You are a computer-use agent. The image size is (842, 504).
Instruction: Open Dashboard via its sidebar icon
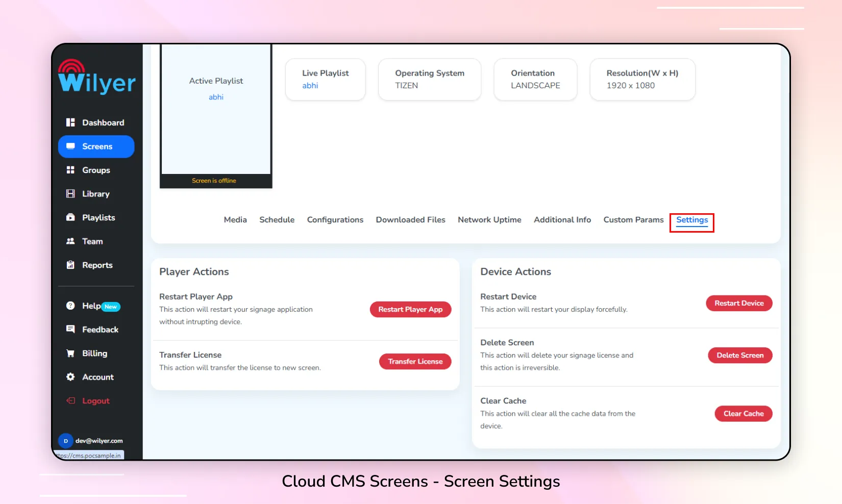70,122
